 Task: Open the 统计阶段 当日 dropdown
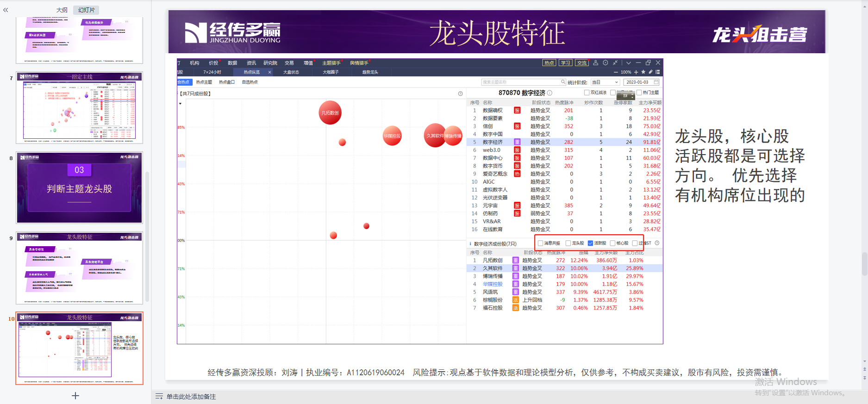[x=605, y=82]
